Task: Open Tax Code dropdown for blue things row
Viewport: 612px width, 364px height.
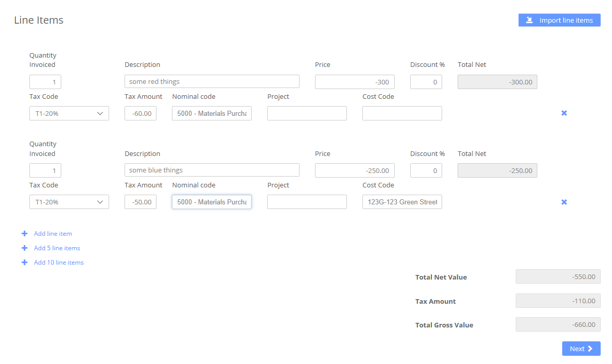Action: (69, 202)
